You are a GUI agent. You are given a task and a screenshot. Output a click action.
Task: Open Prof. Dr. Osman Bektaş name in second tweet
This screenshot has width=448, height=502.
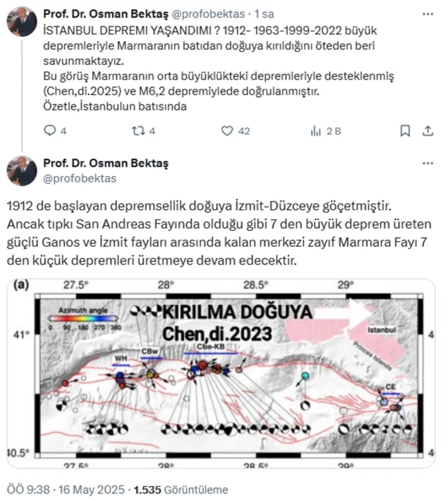pyautogui.click(x=106, y=163)
